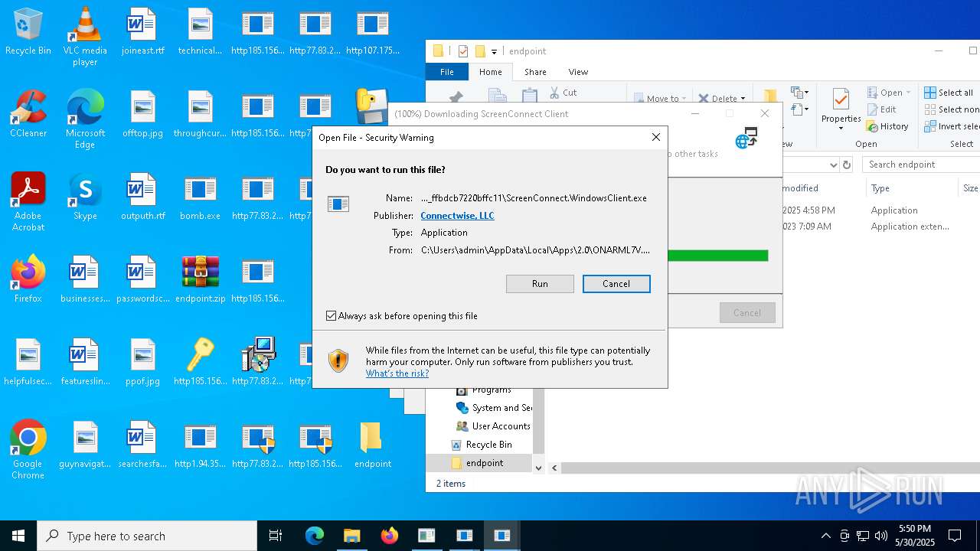Click History in Explorer ribbon
This screenshot has width=980, height=551.
(x=887, y=126)
